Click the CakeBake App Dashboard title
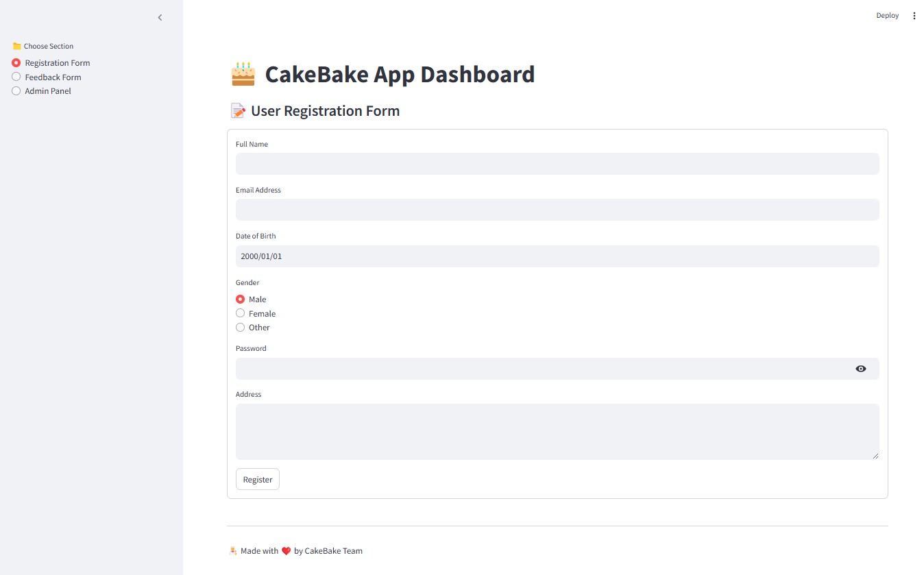The width and height of the screenshot is (924, 575). [x=400, y=74]
